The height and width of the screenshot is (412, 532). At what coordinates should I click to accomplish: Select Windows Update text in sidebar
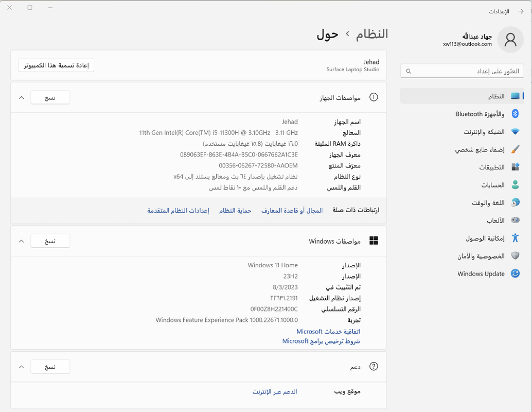click(481, 274)
